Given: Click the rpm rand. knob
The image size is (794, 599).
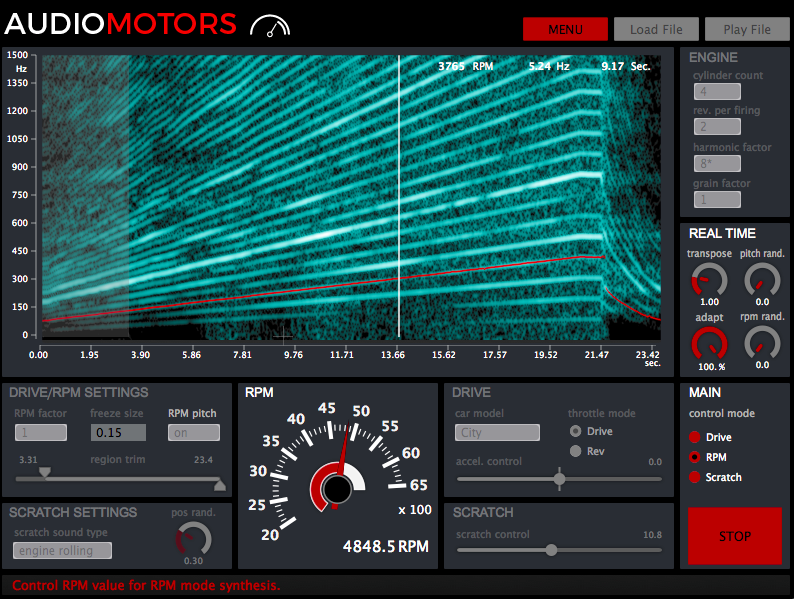Looking at the screenshot, I should [762, 344].
